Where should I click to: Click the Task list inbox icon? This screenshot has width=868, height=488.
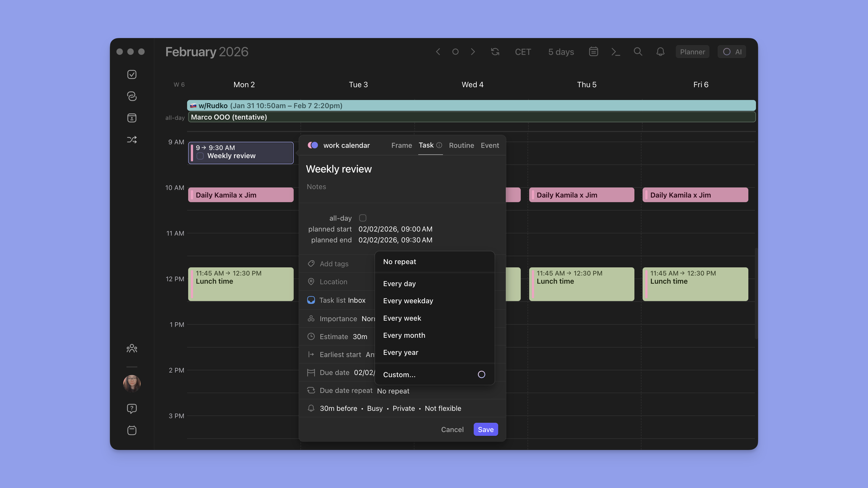pos(311,300)
